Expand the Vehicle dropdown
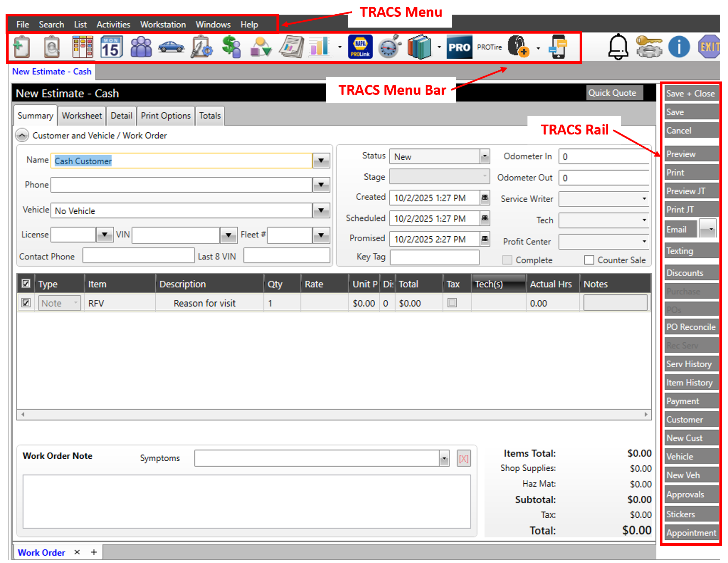728x563 pixels. tap(321, 211)
